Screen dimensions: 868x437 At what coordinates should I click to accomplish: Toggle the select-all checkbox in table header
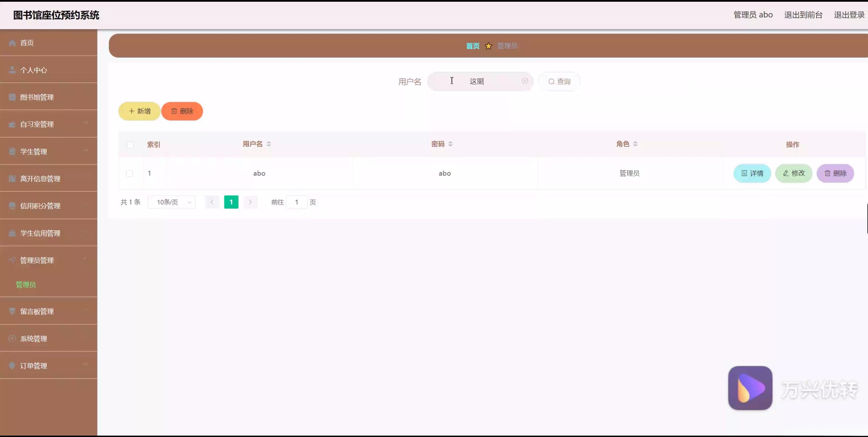click(x=130, y=145)
